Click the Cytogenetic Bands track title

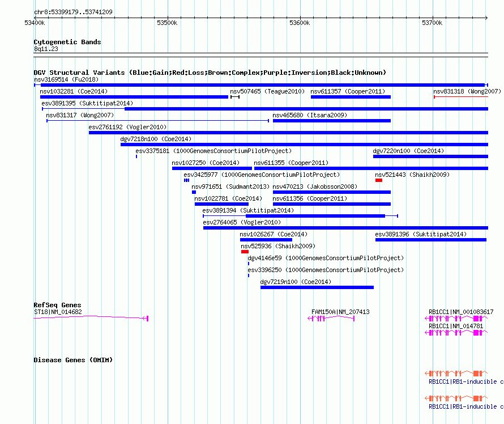click(x=67, y=42)
